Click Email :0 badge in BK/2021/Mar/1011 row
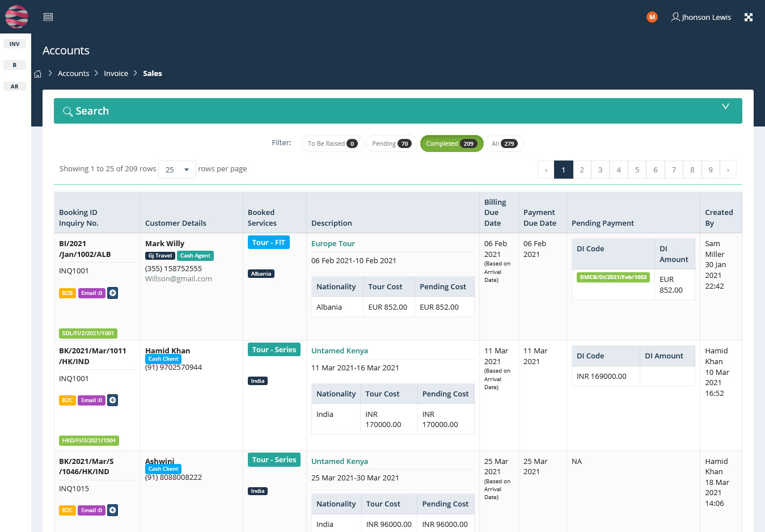Screen dimensions: 765x532 coord(92,400)
